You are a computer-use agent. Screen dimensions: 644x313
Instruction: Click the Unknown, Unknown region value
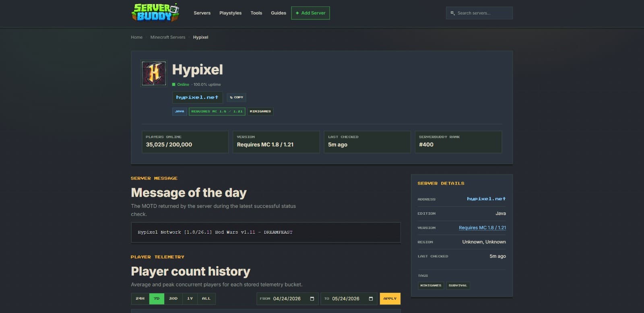pos(484,242)
